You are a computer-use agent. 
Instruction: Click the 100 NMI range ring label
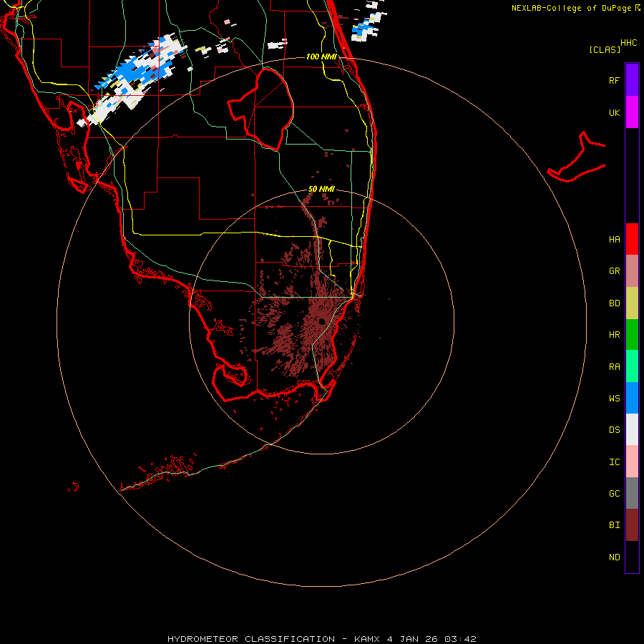click(x=321, y=57)
